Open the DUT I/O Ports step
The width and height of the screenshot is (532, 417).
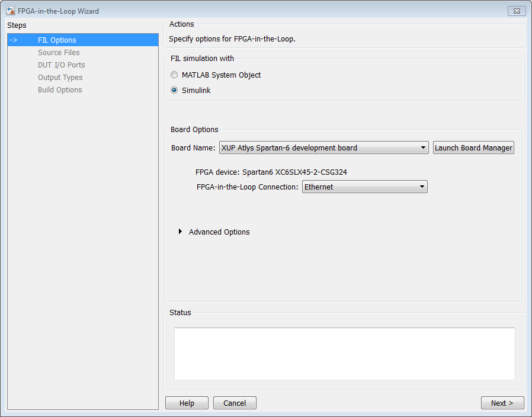(61, 65)
